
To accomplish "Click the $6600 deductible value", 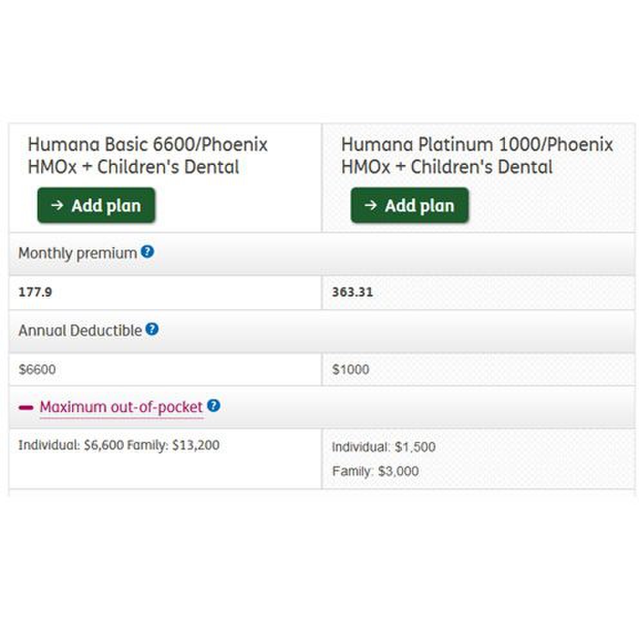I will [37, 370].
